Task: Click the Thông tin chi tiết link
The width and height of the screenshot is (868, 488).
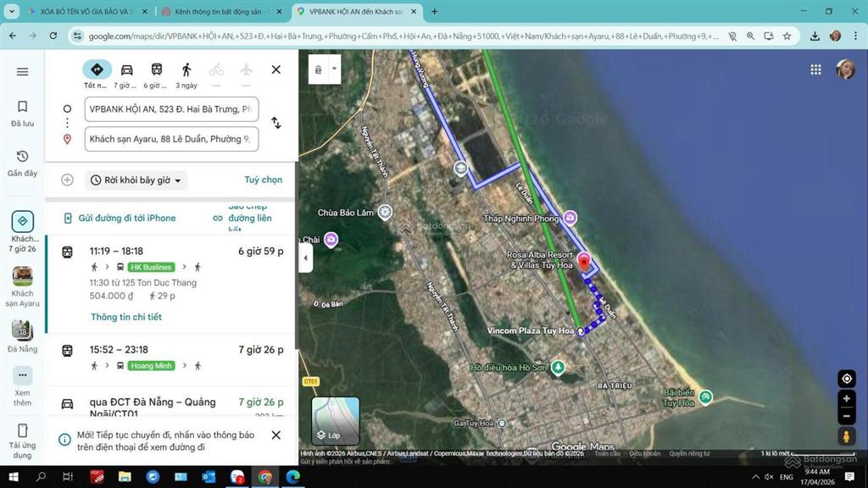Action: coord(126,317)
